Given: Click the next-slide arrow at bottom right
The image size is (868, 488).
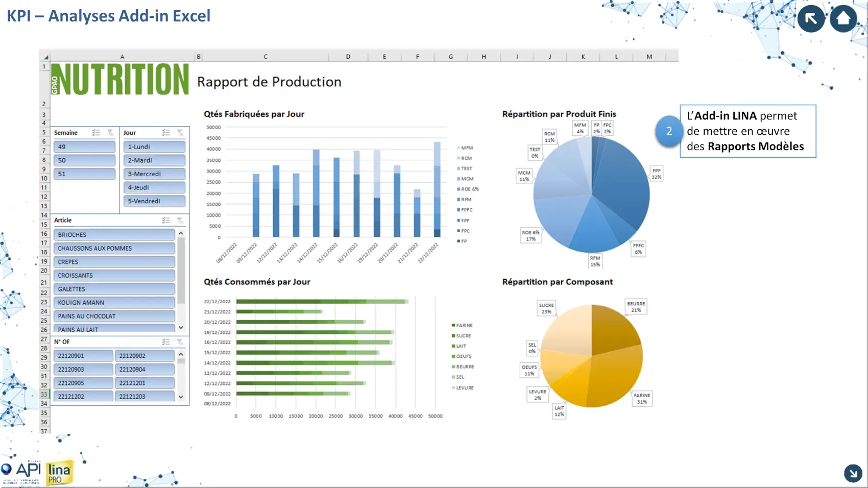Looking at the screenshot, I should [x=853, y=473].
